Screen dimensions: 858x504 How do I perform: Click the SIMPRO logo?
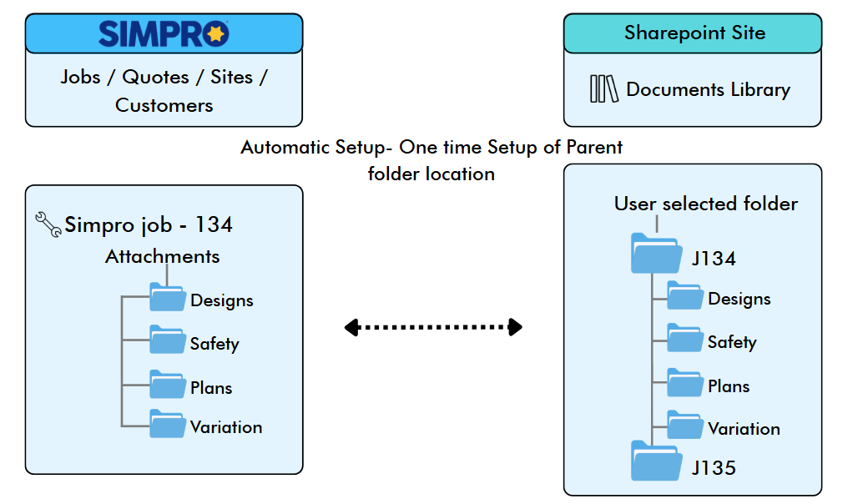click(x=164, y=34)
